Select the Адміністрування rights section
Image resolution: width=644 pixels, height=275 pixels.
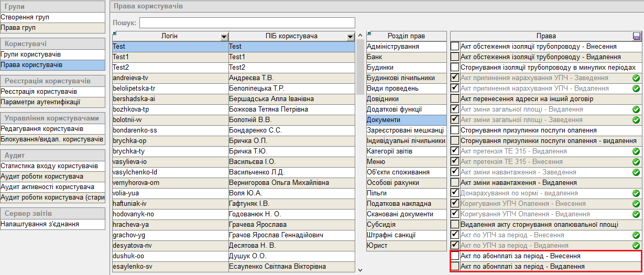pos(407,47)
